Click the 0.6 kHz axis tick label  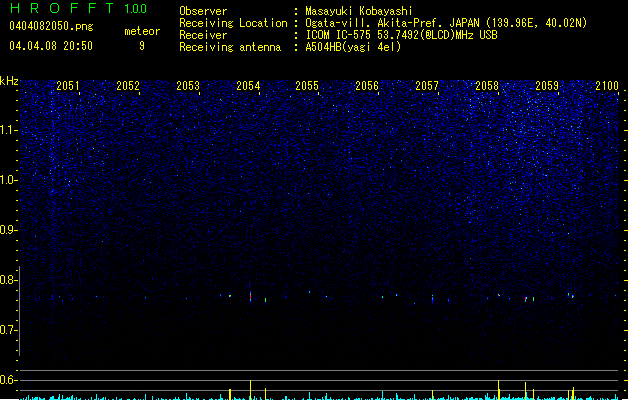point(9,380)
